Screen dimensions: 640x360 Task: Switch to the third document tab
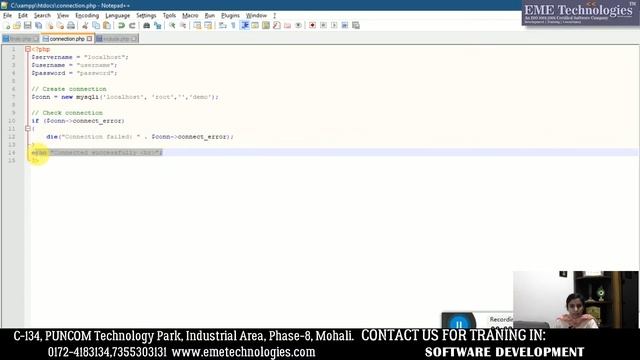click(116, 39)
